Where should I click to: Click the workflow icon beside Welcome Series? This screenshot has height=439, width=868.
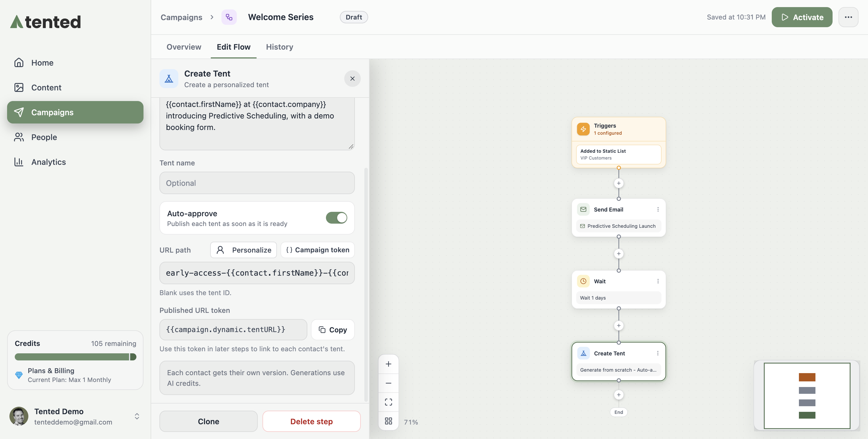pyautogui.click(x=229, y=17)
